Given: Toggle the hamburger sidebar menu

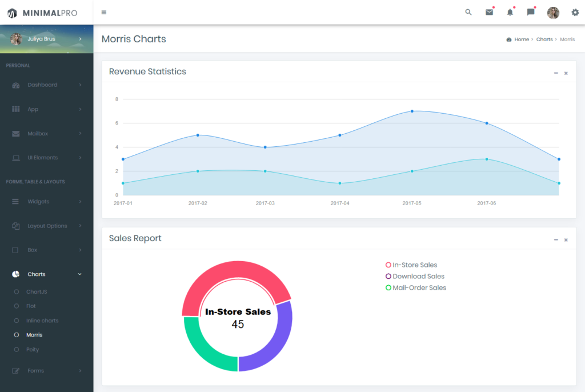Looking at the screenshot, I should pos(104,13).
